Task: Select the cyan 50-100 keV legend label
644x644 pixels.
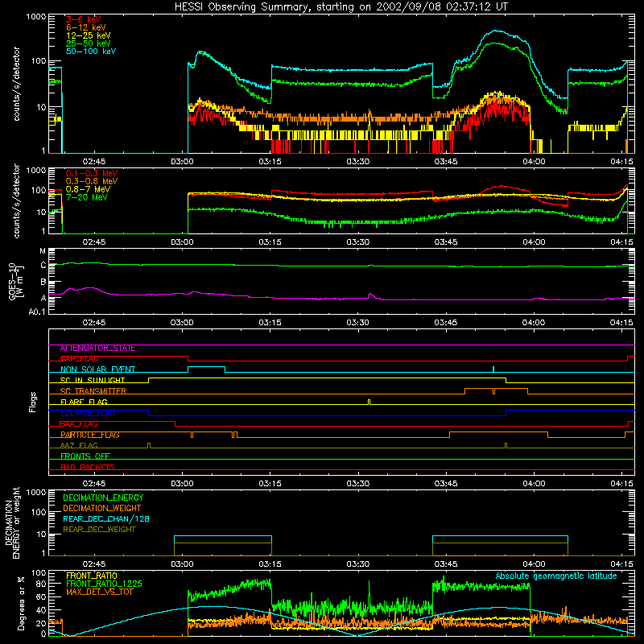Action: [90, 51]
